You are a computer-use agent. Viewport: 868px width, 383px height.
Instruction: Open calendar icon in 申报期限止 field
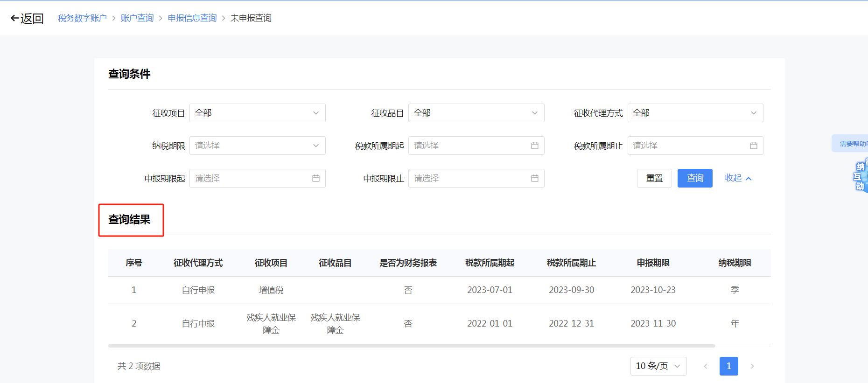(534, 178)
